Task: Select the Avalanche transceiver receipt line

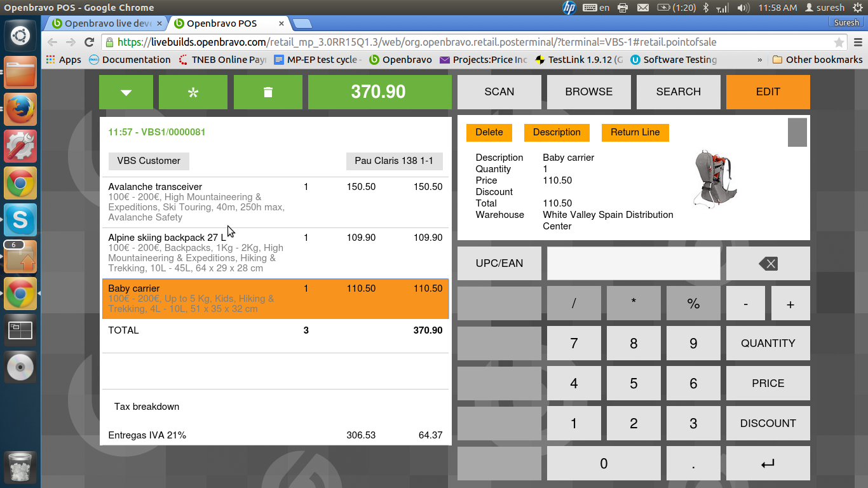Action: [x=275, y=202]
